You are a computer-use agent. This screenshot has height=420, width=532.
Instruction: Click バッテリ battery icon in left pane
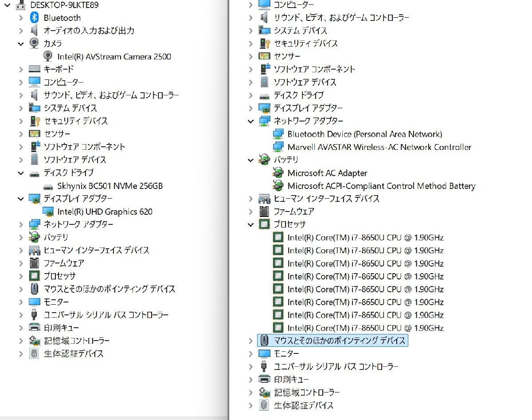pos(34,237)
